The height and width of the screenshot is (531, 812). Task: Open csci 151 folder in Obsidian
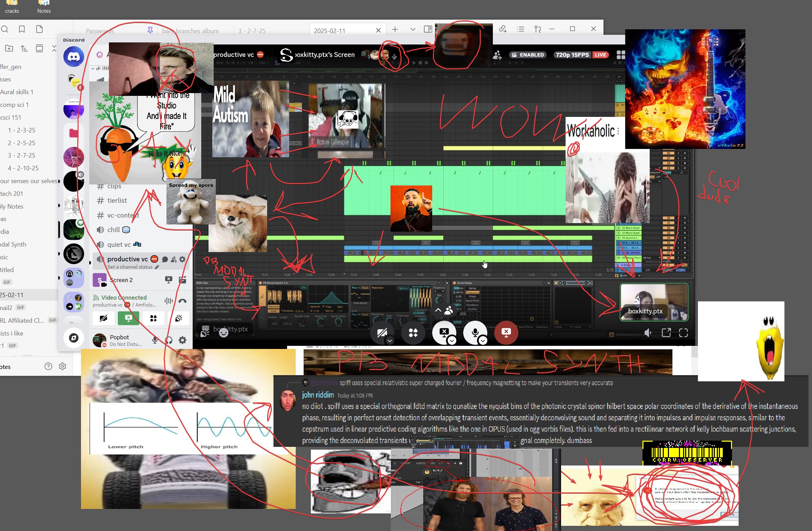11,117
